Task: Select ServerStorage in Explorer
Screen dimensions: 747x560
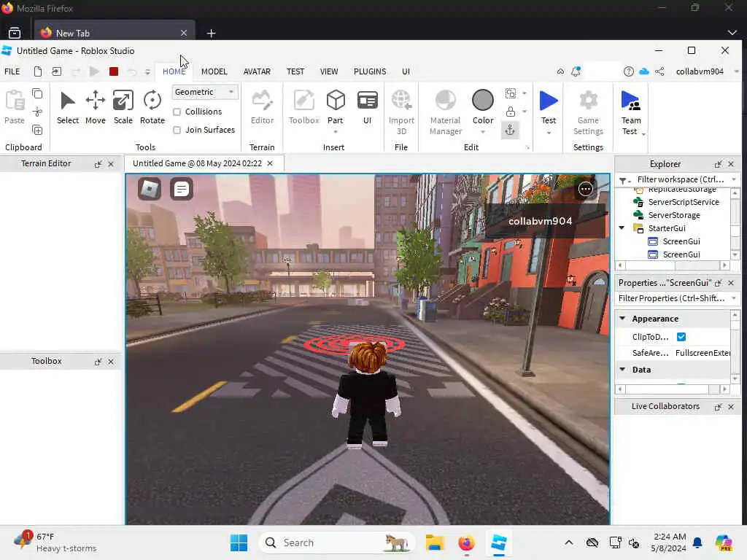Action: point(673,215)
